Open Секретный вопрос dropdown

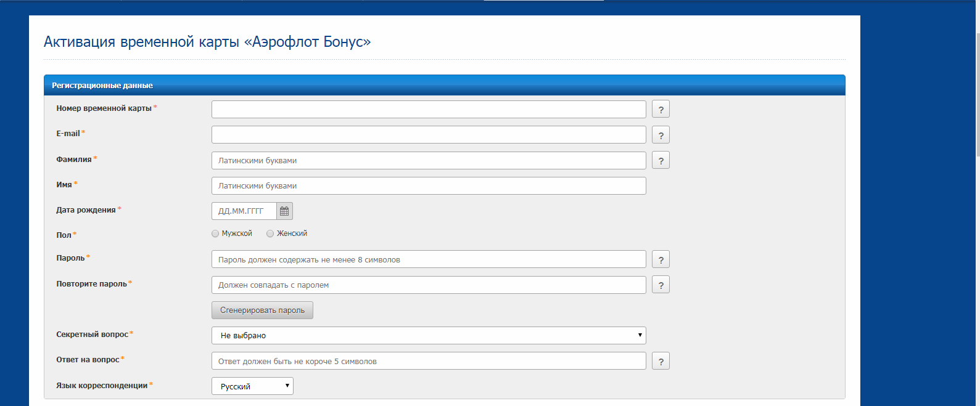[428, 336]
